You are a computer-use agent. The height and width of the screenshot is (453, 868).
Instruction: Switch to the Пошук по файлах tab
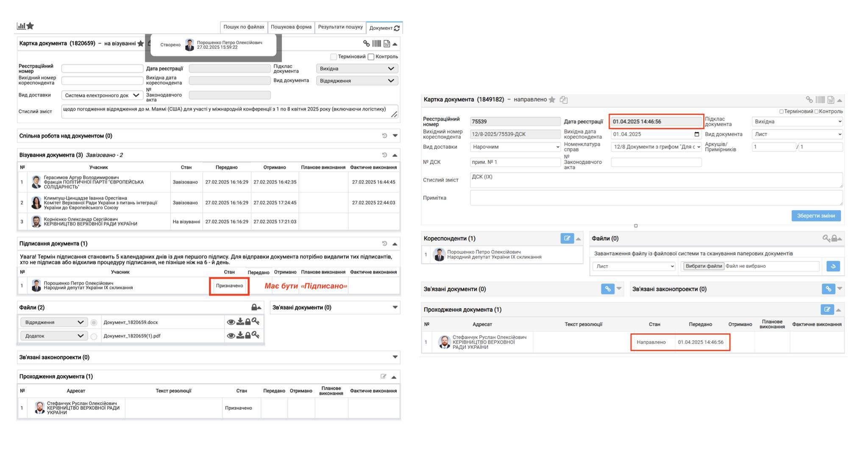point(244,27)
